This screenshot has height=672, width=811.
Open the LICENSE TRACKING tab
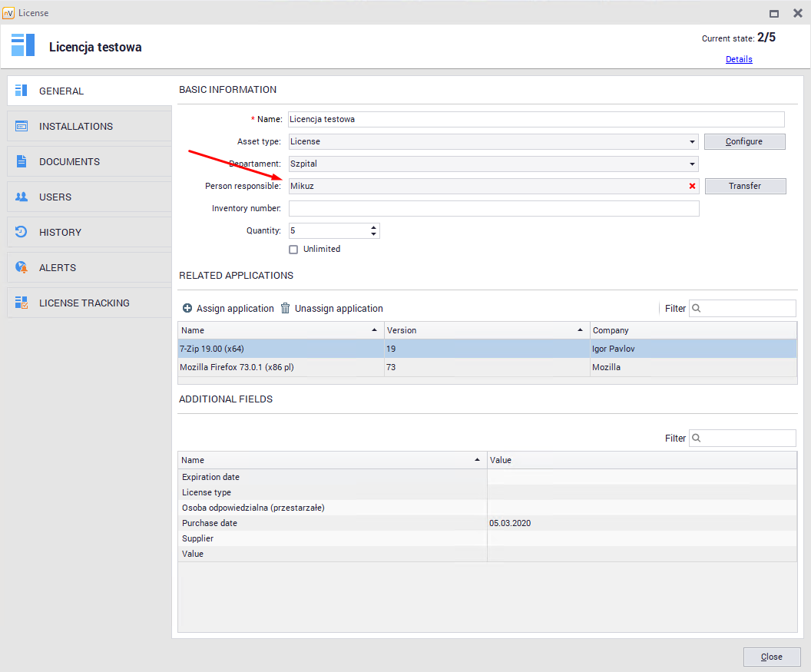coord(89,303)
